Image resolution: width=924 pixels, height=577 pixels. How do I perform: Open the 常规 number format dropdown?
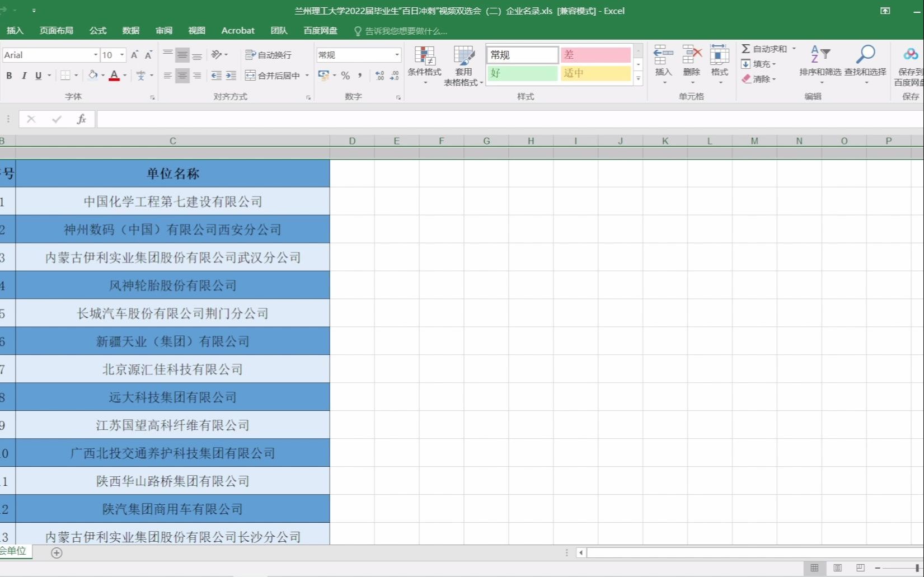click(397, 54)
